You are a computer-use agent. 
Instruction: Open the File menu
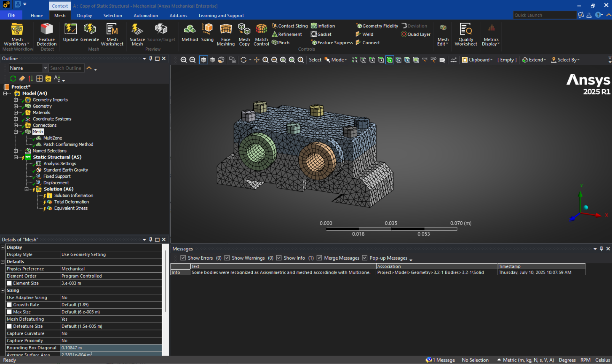coord(11,15)
